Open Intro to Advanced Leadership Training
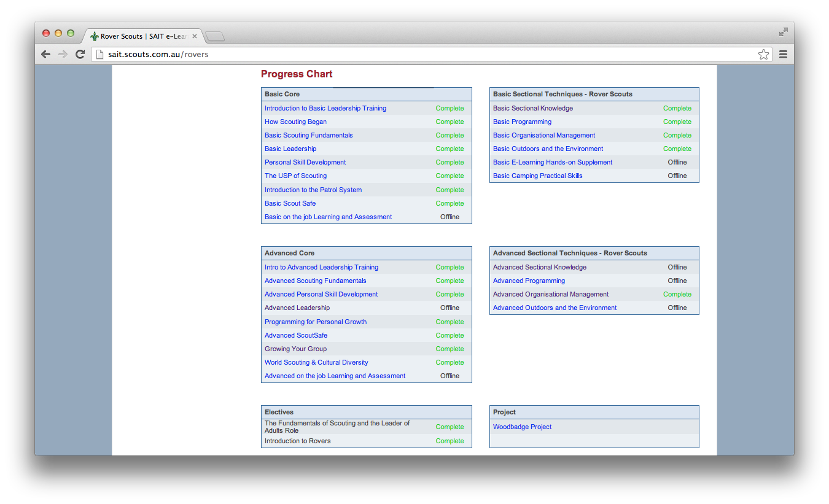The height and width of the screenshot is (504, 829). point(321,267)
